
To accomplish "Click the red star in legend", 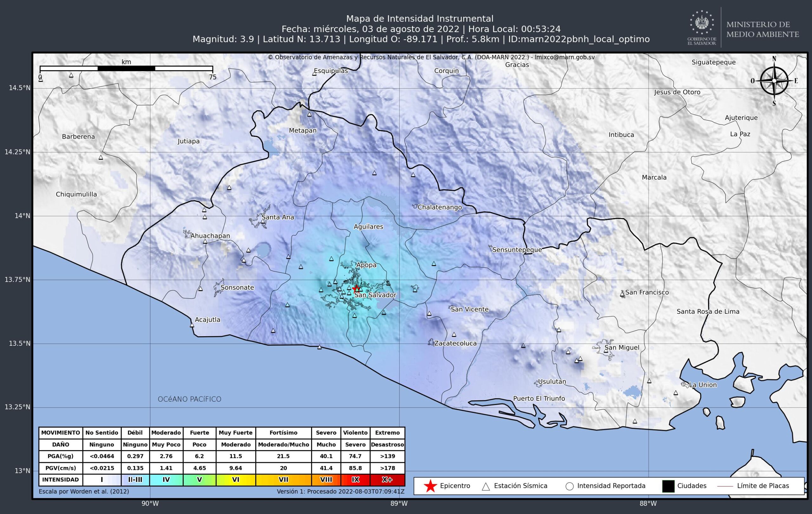I will 430,486.
